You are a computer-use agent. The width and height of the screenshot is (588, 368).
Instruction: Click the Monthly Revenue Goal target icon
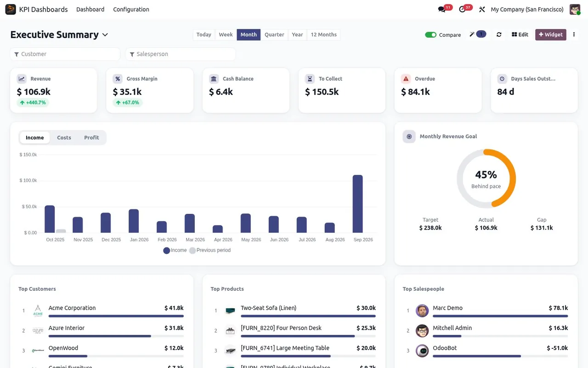[409, 137]
